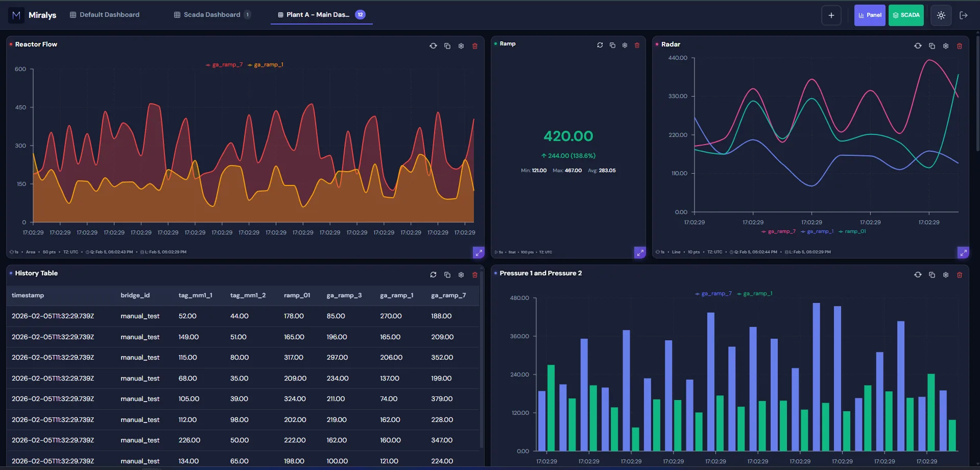980x470 pixels.
Task: Refresh the Reactor Flow panel
Action: 433,46
